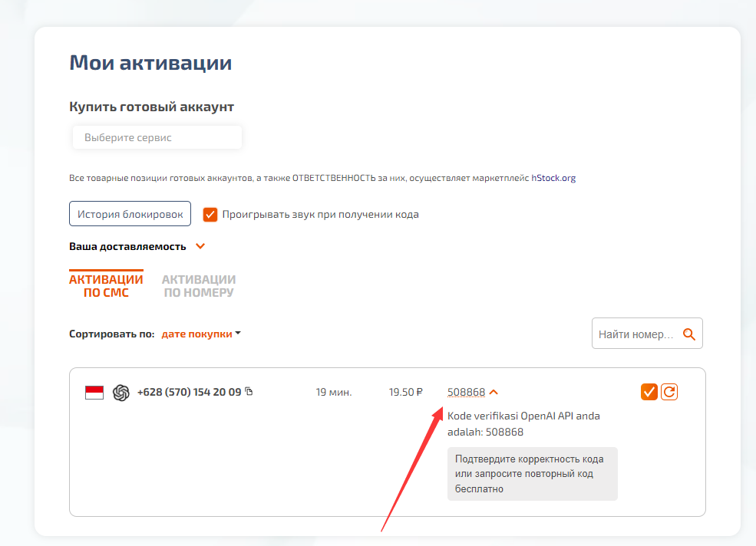Collapse the SMS message chevron beside code
Image resolution: width=756 pixels, height=546 pixels.
tap(494, 392)
